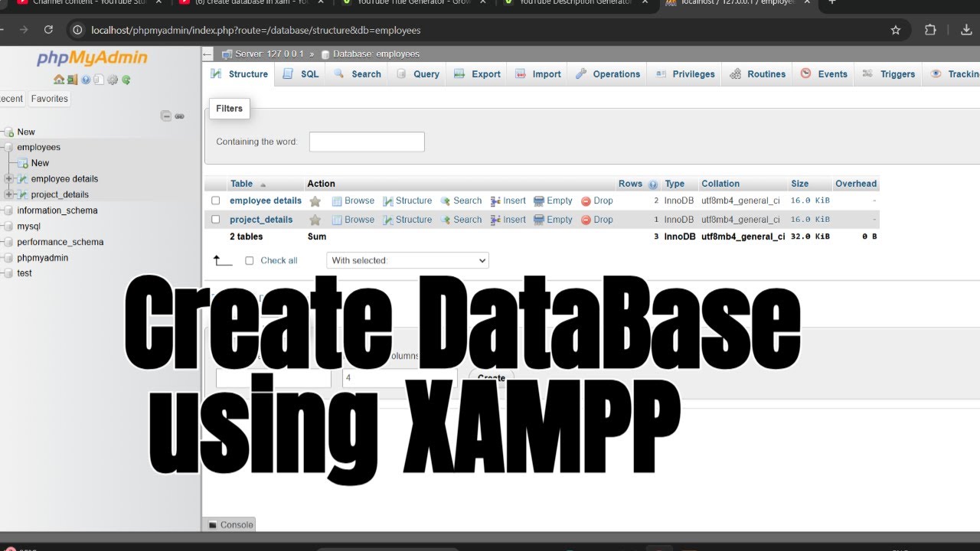Go to the Import tab
Image resolution: width=980 pixels, height=551 pixels.
point(538,74)
